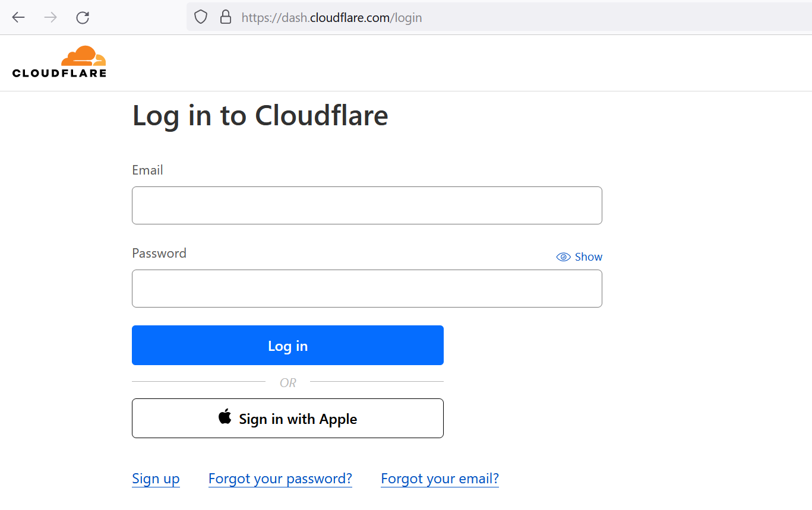Click the Email field label
Image resolution: width=812 pixels, height=510 pixels.
147,170
